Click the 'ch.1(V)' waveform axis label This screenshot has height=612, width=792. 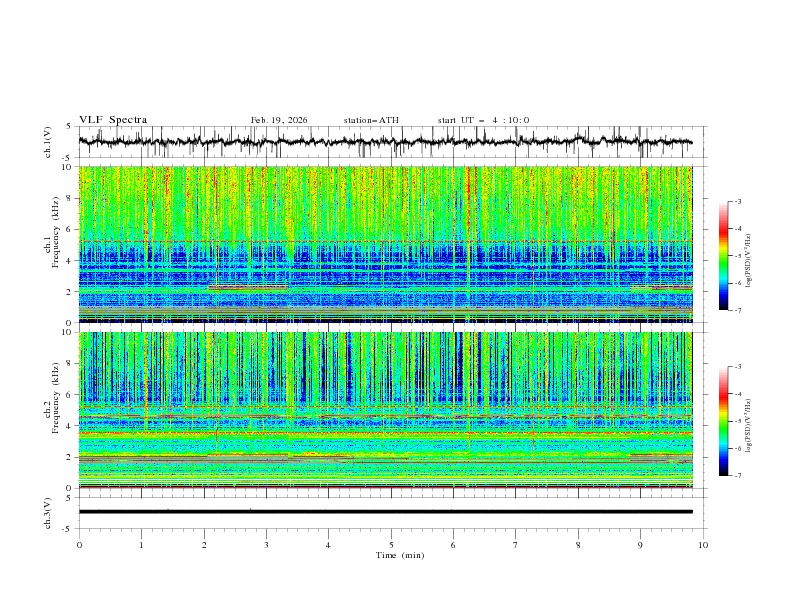coord(48,142)
